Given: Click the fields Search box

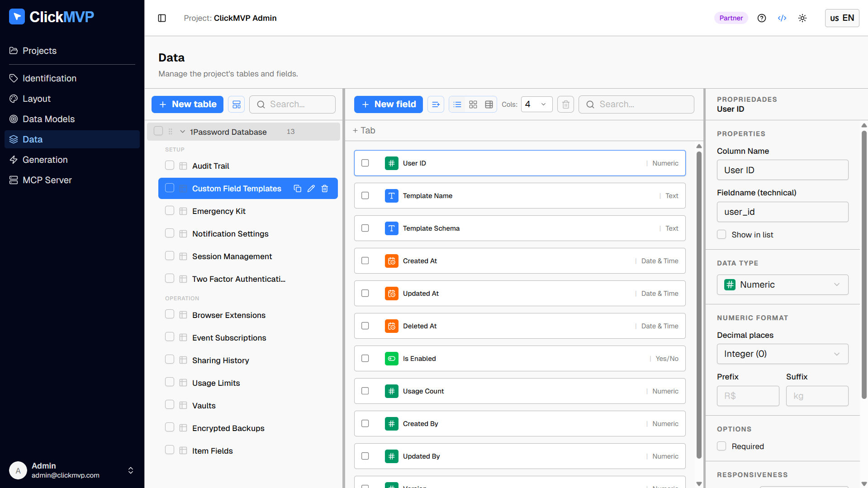Looking at the screenshot, I should [636, 104].
